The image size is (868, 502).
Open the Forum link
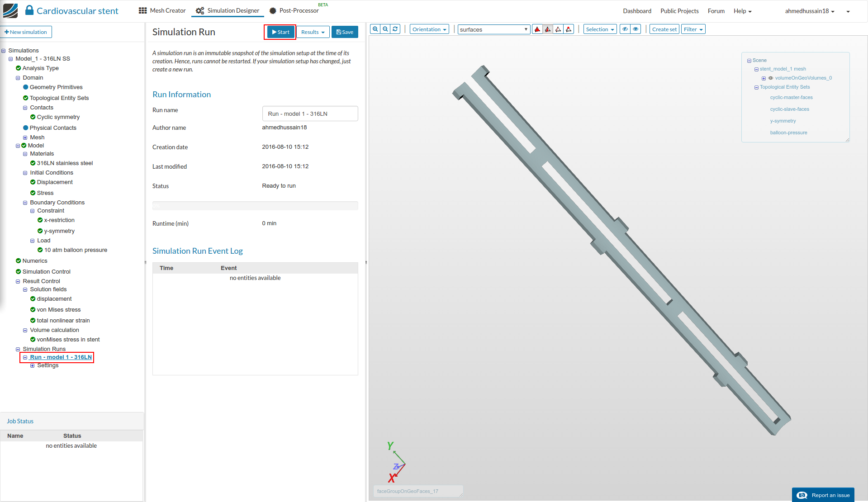point(716,11)
